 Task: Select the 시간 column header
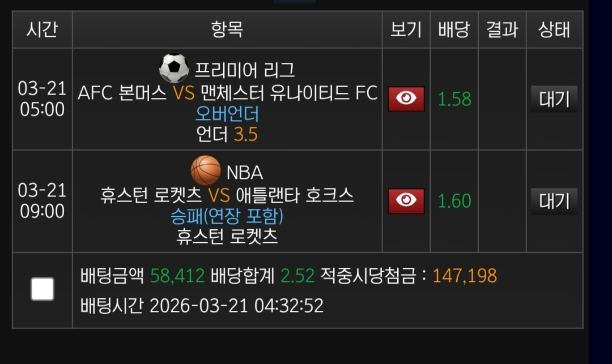[x=42, y=29]
